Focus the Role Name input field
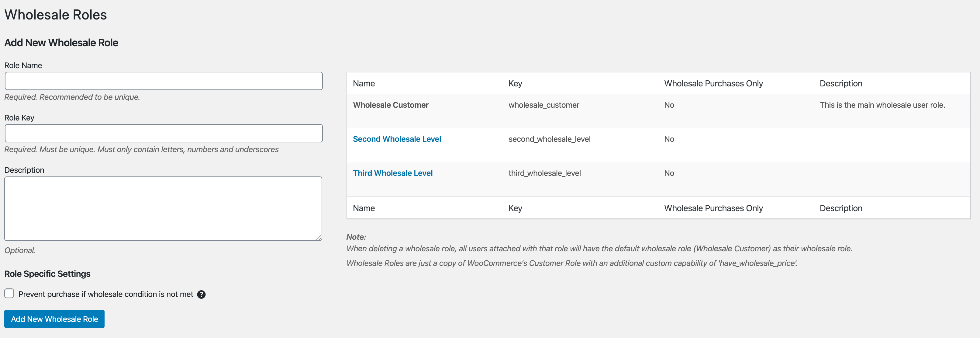Screen dimensions: 980x338 click(x=164, y=81)
